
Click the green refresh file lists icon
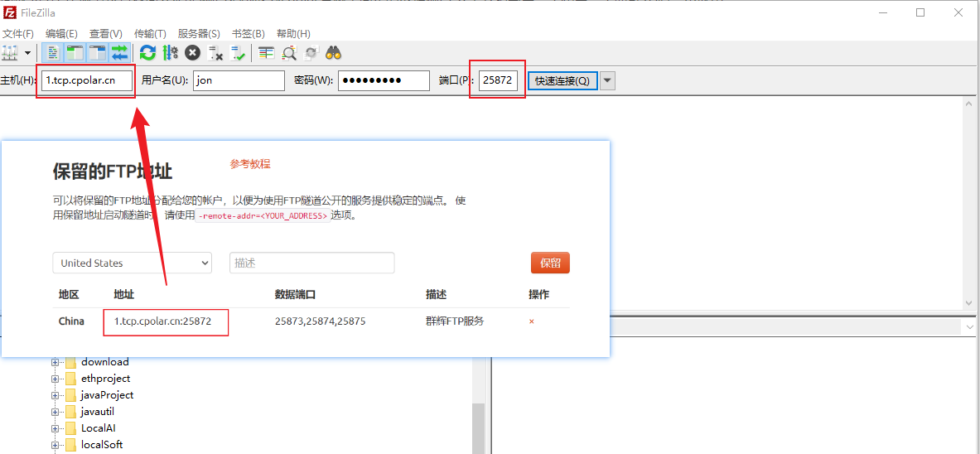coord(147,53)
